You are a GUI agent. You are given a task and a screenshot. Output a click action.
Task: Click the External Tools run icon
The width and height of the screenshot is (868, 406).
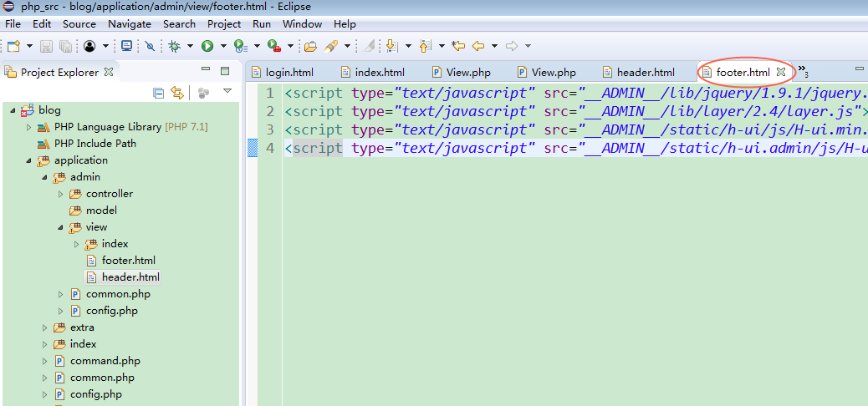273,46
